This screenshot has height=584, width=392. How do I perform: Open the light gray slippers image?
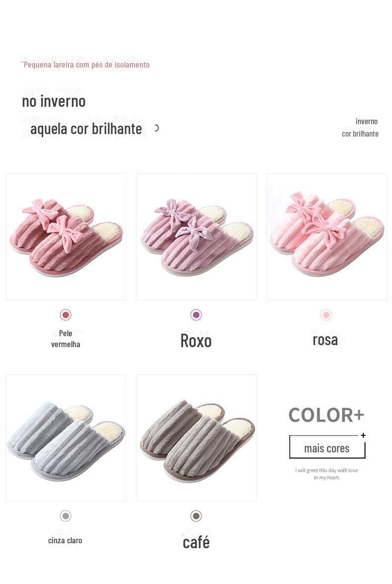pyautogui.click(x=66, y=438)
